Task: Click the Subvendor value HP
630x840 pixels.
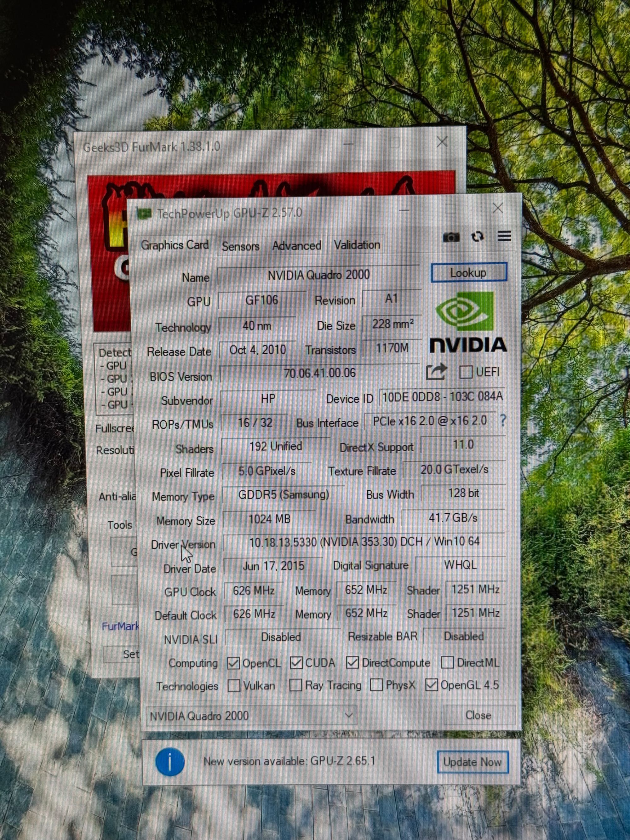Action: [x=268, y=399]
